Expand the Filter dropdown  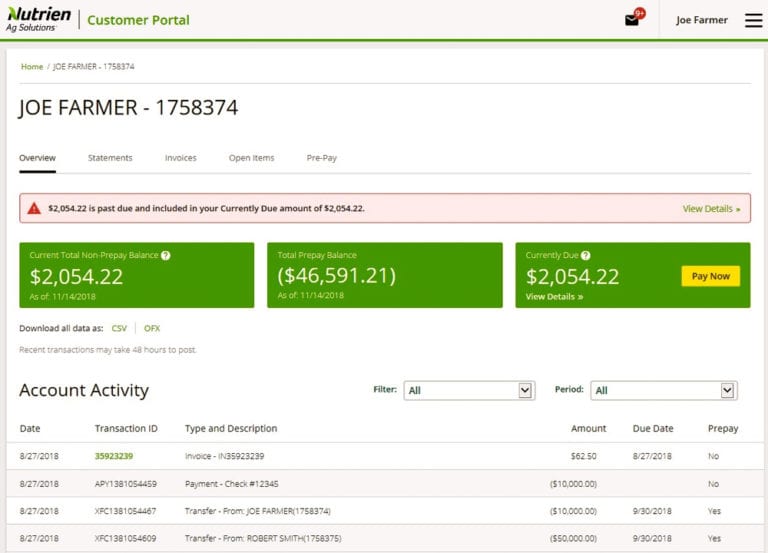(469, 390)
